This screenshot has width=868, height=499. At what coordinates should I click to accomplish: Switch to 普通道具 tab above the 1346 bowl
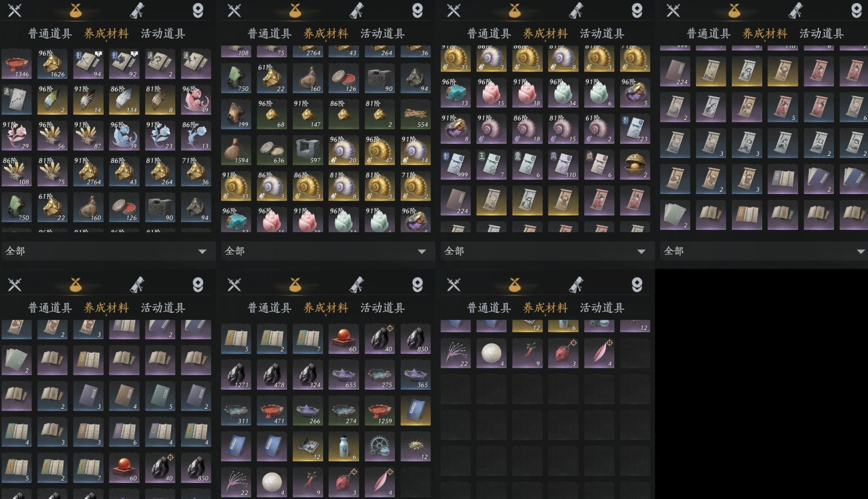(50, 33)
